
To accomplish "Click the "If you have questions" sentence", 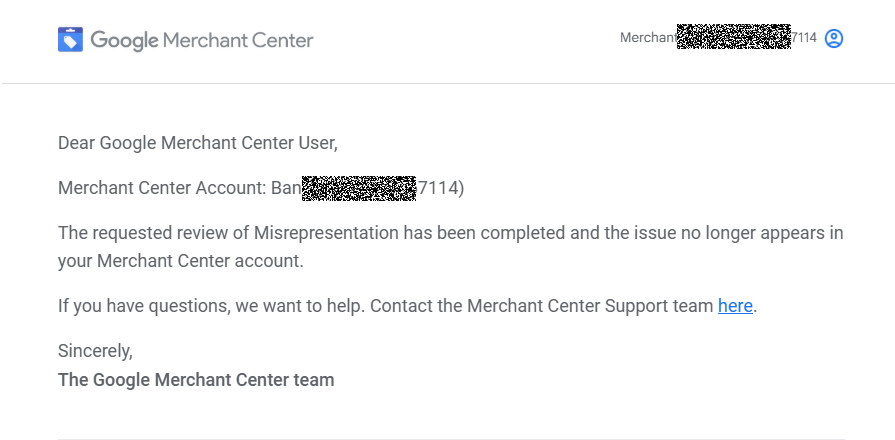I will click(x=211, y=306).
